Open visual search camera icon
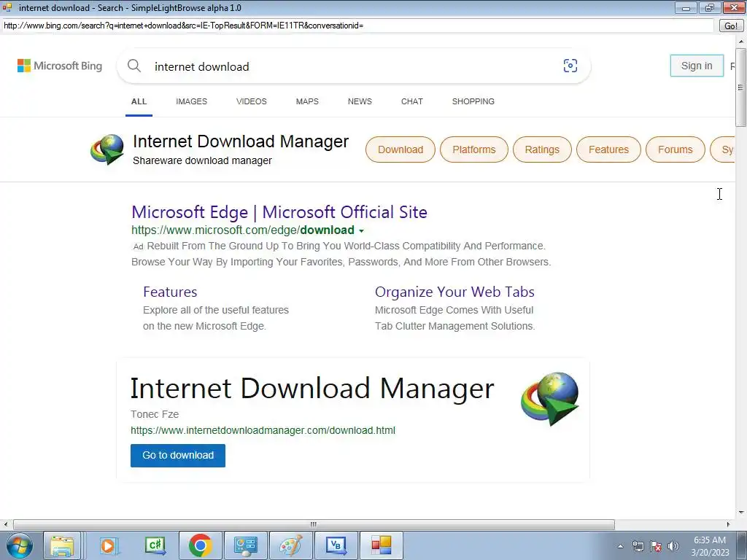This screenshot has height=560, width=747. click(x=570, y=66)
